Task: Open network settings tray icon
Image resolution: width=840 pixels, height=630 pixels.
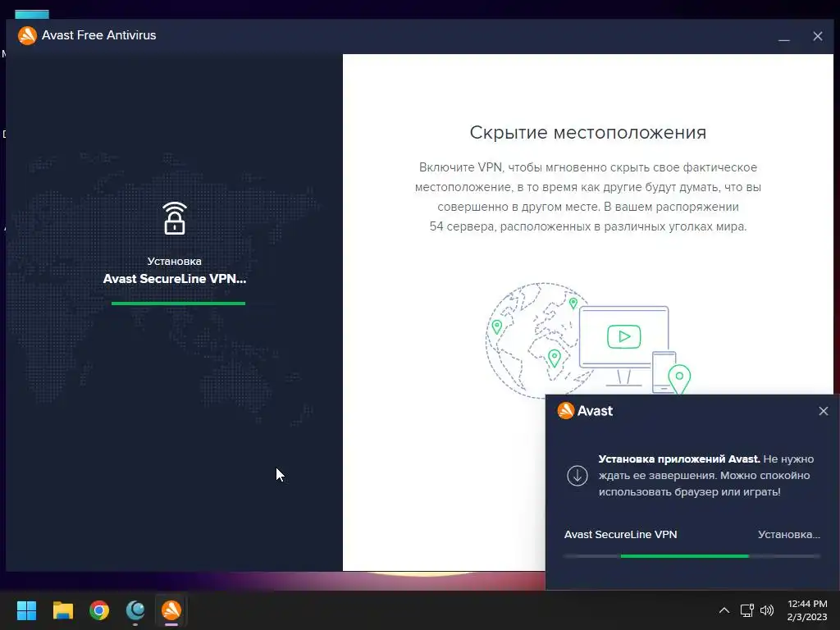Action: pyautogui.click(x=746, y=610)
